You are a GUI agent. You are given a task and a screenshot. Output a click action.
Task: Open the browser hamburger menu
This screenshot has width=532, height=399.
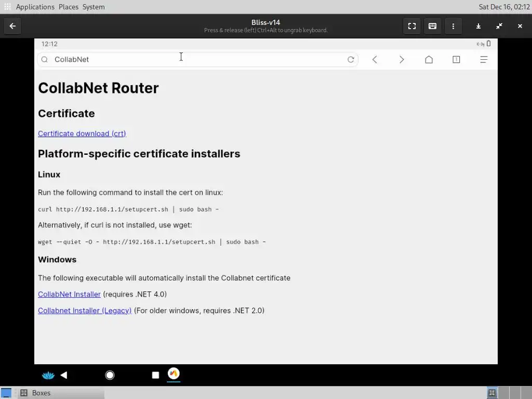pos(484,60)
